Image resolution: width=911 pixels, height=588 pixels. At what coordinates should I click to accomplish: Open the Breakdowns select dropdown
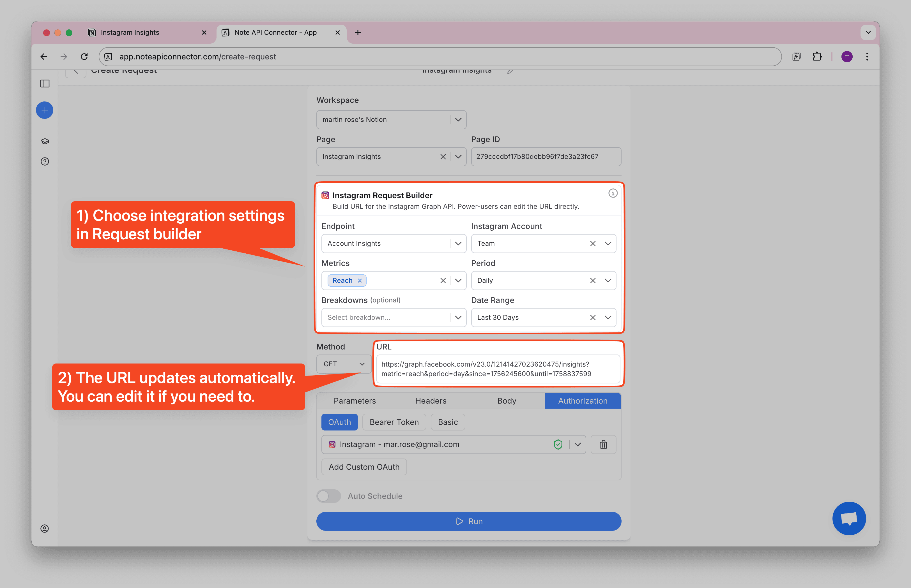[x=394, y=318]
